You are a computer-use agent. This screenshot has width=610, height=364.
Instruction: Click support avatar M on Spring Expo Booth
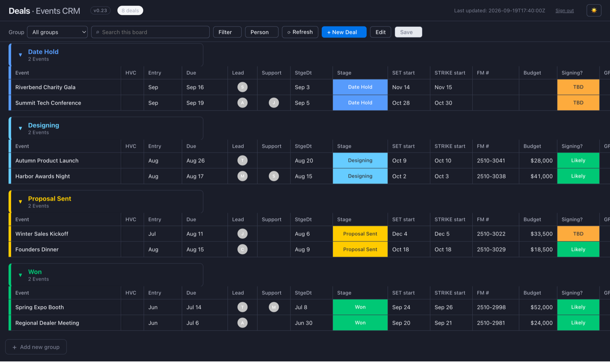pyautogui.click(x=274, y=307)
